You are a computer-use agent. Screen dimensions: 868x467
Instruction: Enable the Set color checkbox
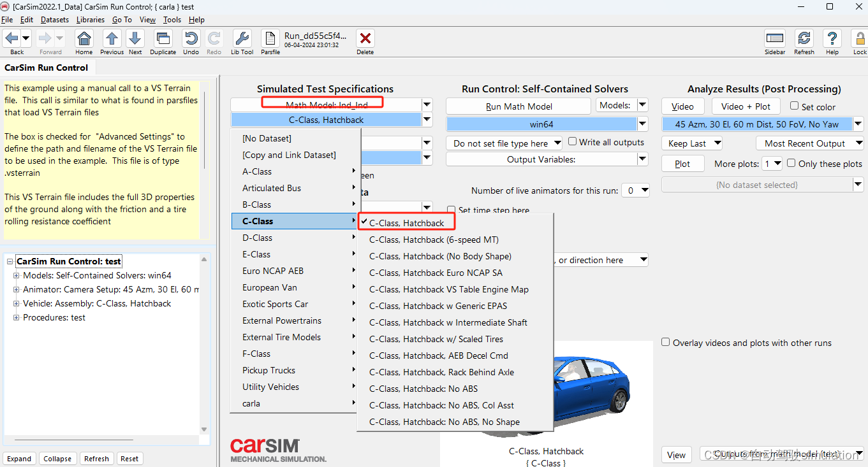click(794, 106)
